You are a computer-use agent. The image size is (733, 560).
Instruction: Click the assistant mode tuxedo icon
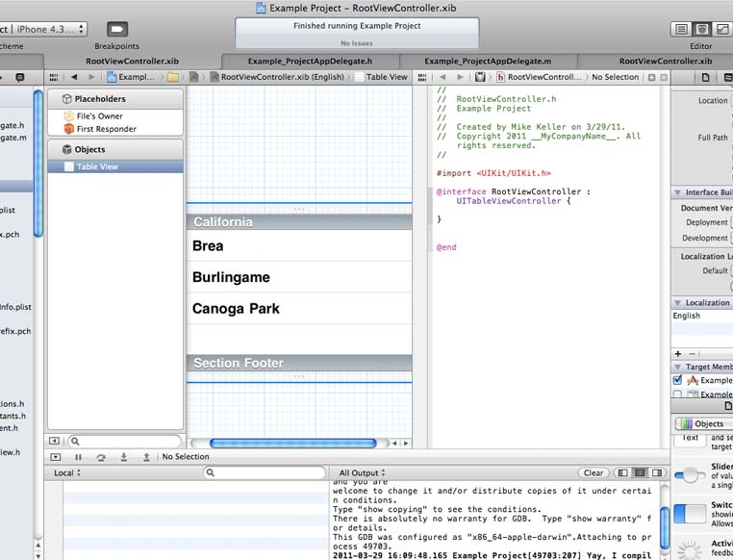tap(480, 77)
